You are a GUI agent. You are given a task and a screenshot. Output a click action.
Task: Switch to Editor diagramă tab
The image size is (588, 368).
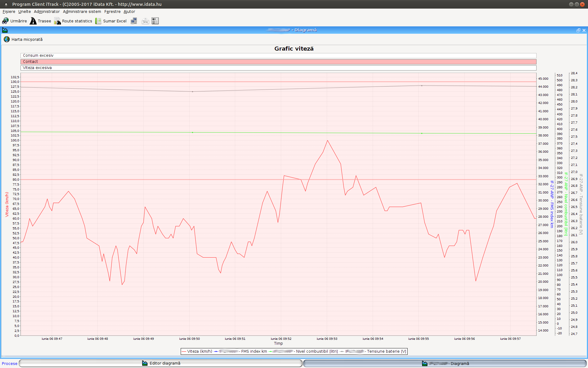pyautogui.click(x=161, y=363)
